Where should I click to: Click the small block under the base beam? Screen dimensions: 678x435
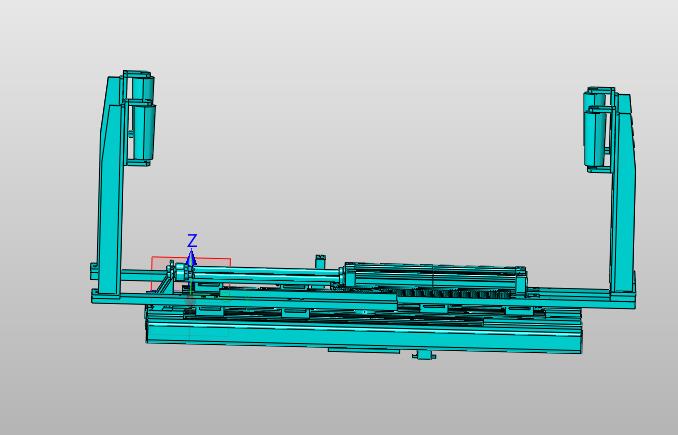click(424, 355)
